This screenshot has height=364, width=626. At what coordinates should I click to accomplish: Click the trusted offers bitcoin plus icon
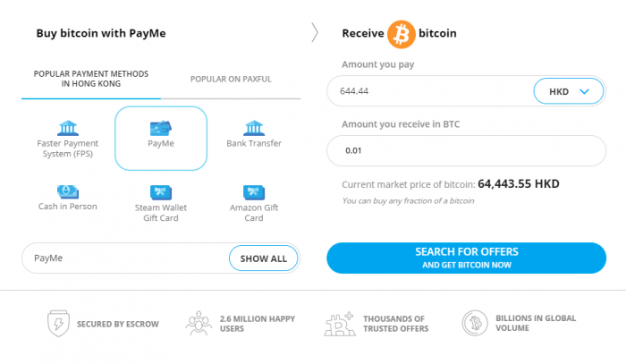click(339, 324)
